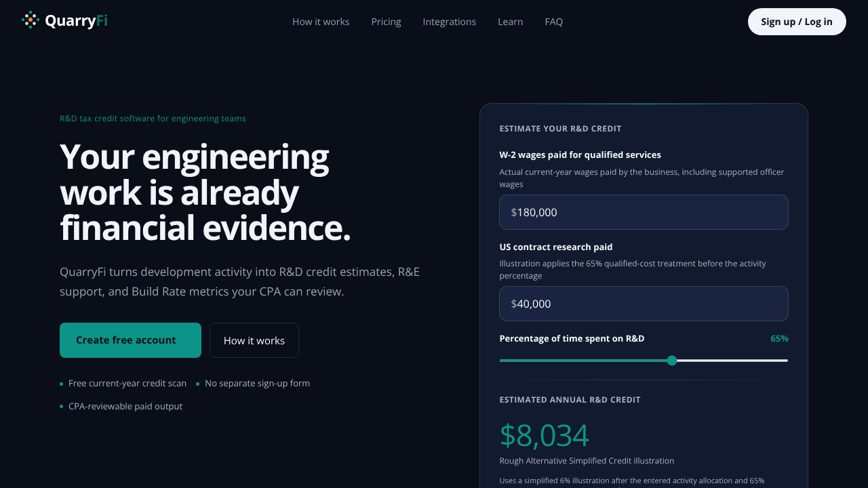The height and width of the screenshot is (488, 868).
Task: Click 'R&D tax credit software for engineering teams' tagline
Action: pyautogui.click(x=153, y=119)
